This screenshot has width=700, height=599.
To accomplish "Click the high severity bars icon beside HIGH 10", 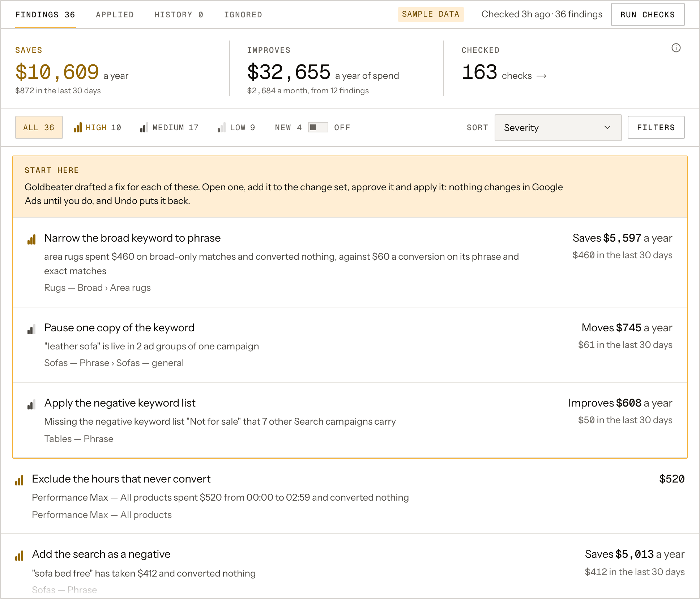I will tap(78, 127).
